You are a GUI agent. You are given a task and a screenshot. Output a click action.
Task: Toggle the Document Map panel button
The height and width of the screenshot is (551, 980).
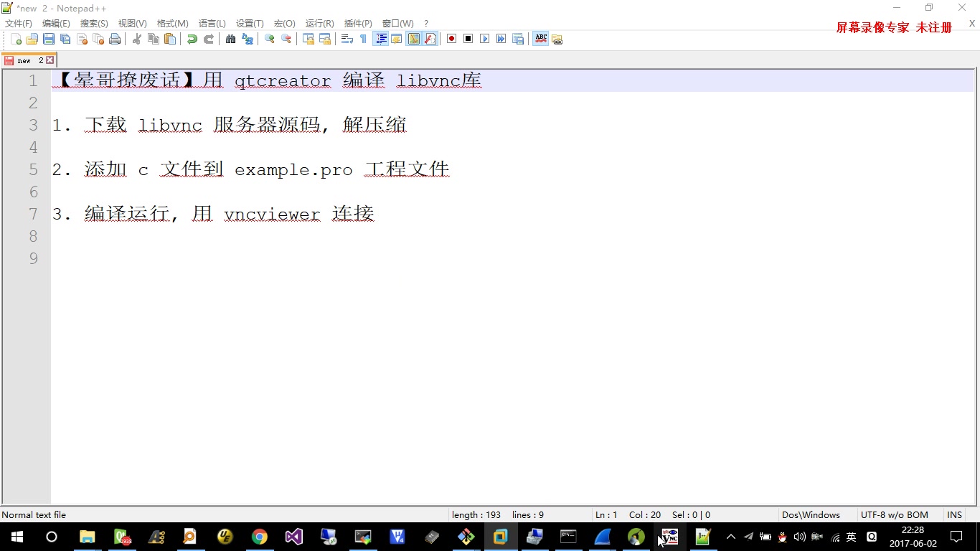[x=413, y=39]
